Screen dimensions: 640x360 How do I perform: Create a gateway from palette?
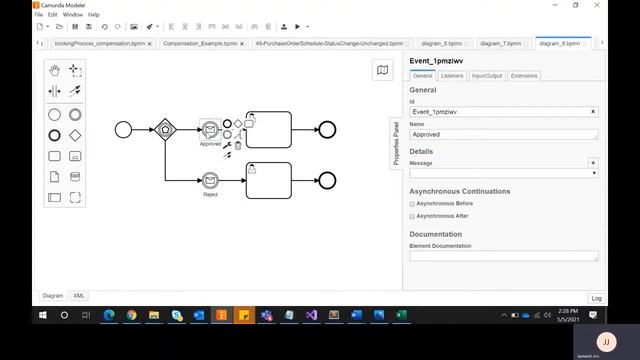[x=75, y=136]
